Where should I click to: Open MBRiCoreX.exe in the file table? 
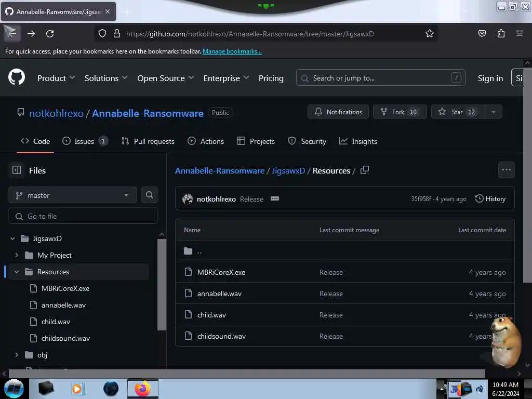point(221,272)
